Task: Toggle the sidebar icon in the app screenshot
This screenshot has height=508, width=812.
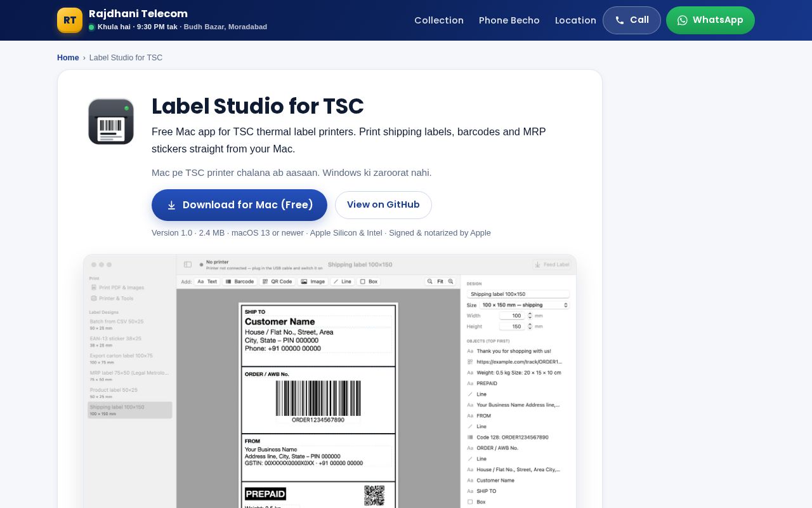Action: [x=188, y=264]
